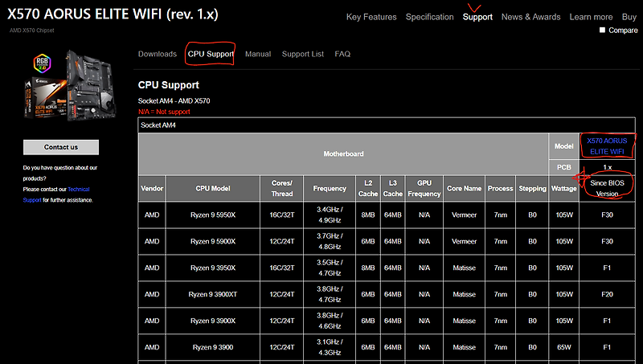Switch to the Downloads tab
Image resolution: width=643 pixels, height=364 pixels.
(157, 54)
